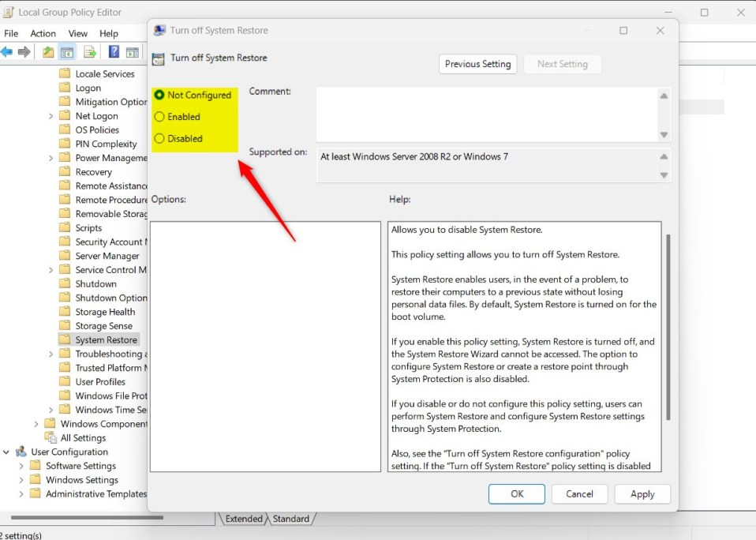Toggle the Show/Hide action pane icon
The width and height of the screenshot is (756, 540).
click(x=132, y=52)
